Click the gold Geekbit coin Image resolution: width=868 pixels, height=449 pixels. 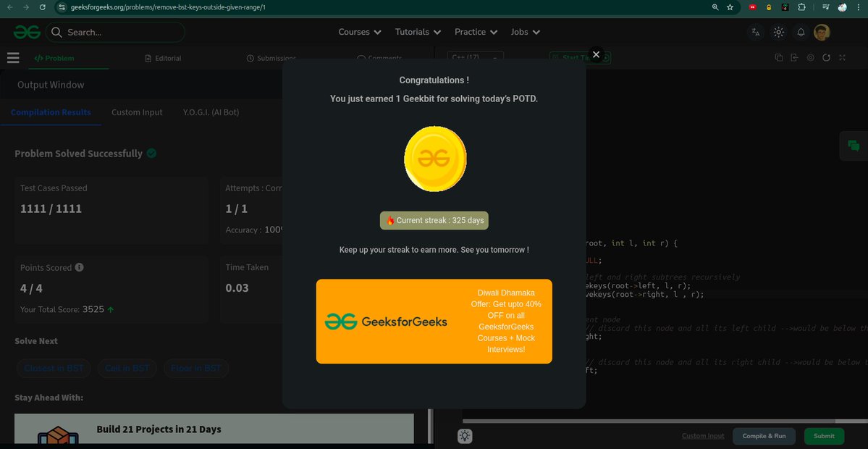click(x=435, y=159)
